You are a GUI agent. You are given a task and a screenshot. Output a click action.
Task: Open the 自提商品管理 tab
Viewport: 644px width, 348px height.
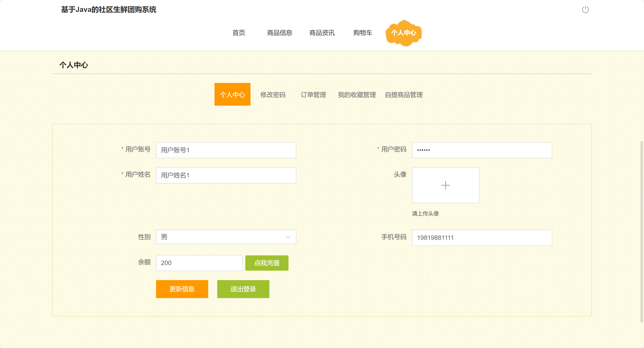coord(403,95)
